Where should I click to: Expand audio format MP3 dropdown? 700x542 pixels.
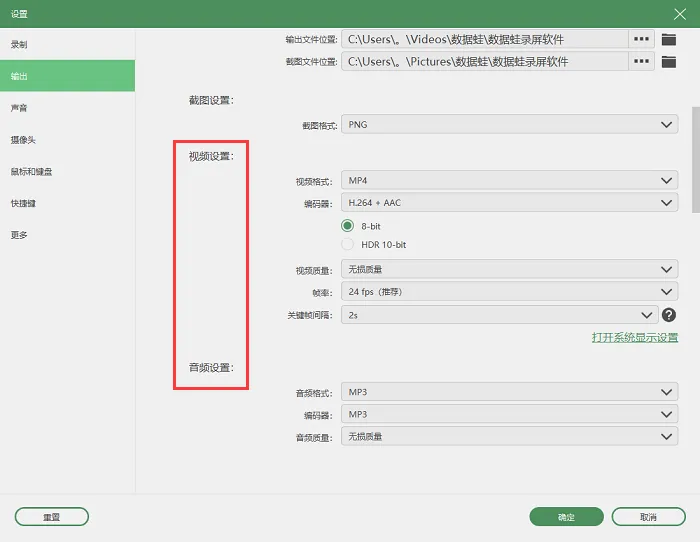click(x=510, y=392)
